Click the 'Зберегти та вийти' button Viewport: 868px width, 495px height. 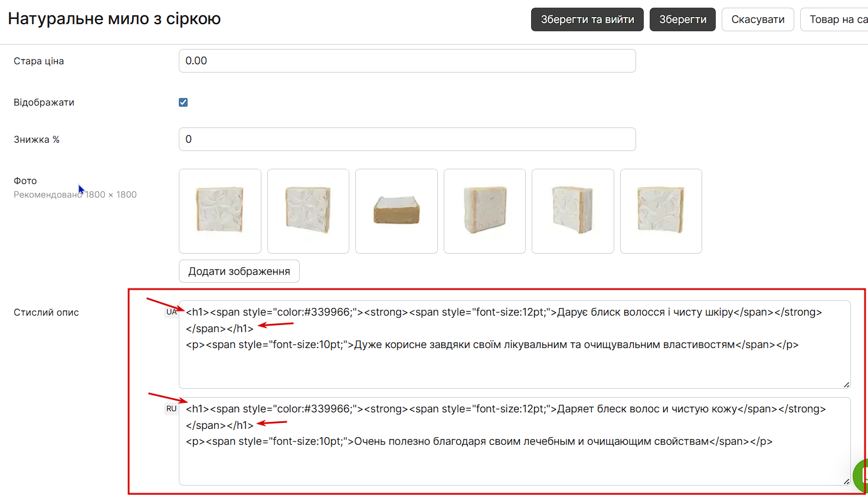click(x=587, y=19)
